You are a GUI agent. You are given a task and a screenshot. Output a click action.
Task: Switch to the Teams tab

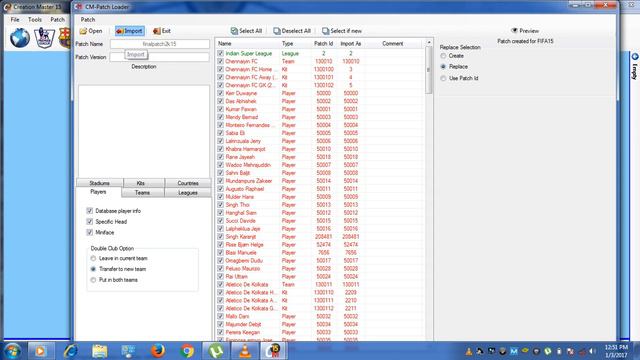click(x=142, y=192)
